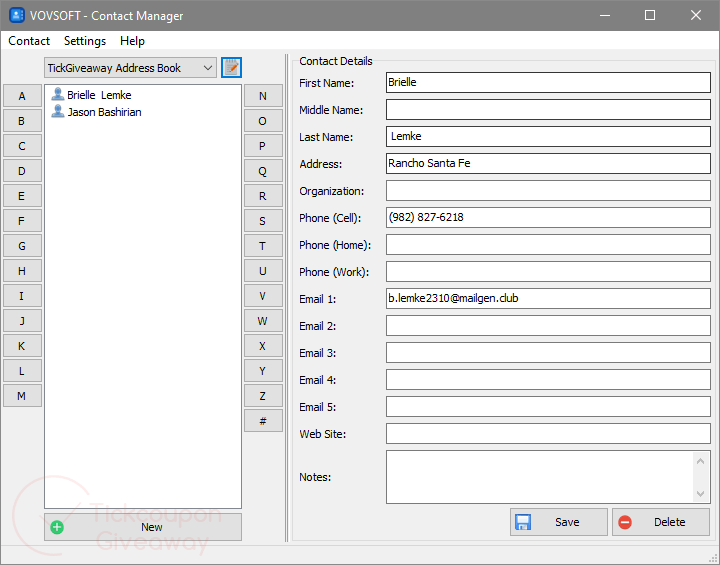Filter contacts by letter S
This screenshot has width=720, height=565.
tap(263, 221)
